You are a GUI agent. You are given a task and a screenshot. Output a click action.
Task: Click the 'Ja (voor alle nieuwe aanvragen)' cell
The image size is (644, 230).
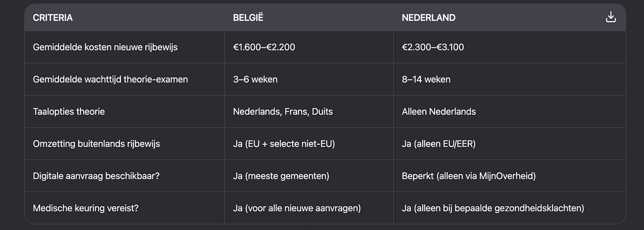point(297,208)
